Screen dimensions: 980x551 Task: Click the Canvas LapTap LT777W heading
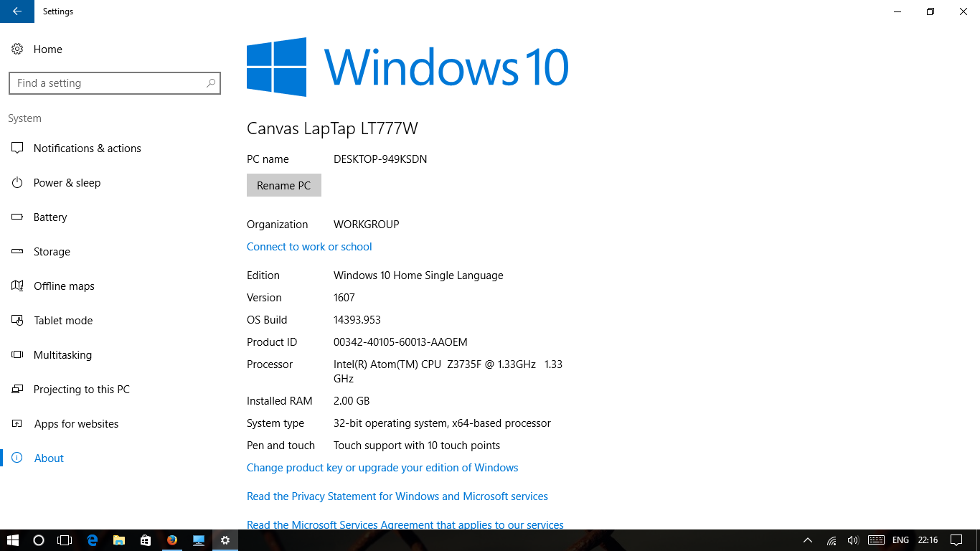tap(332, 128)
